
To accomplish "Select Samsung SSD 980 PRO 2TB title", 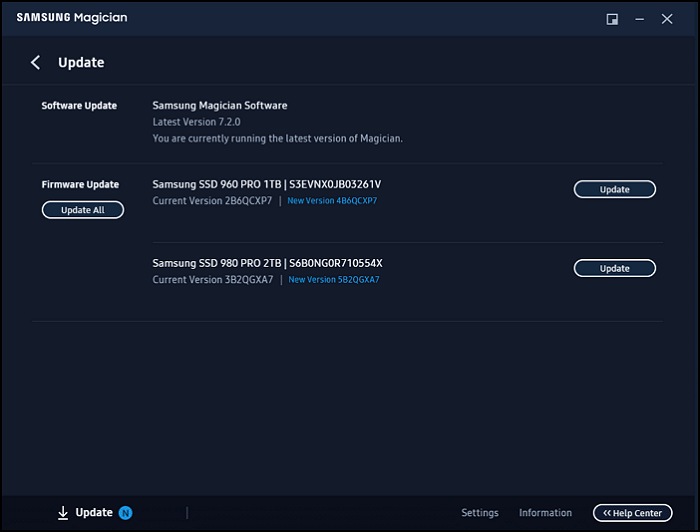I will [267, 263].
